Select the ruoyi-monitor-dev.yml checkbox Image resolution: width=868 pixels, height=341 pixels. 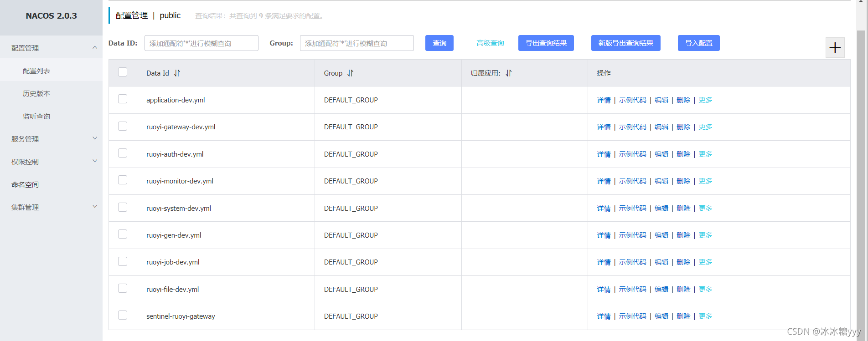coord(123,180)
